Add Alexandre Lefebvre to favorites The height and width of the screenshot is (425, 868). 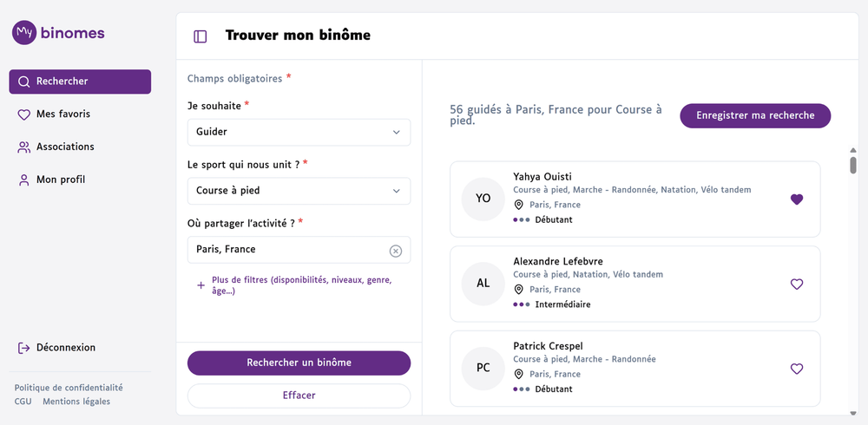(x=797, y=284)
